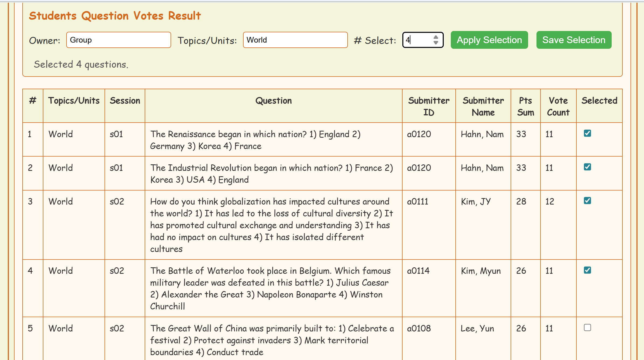The width and height of the screenshot is (644, 360).
Task: Focus the Topics/Units input field
Action: coord(295,40)
